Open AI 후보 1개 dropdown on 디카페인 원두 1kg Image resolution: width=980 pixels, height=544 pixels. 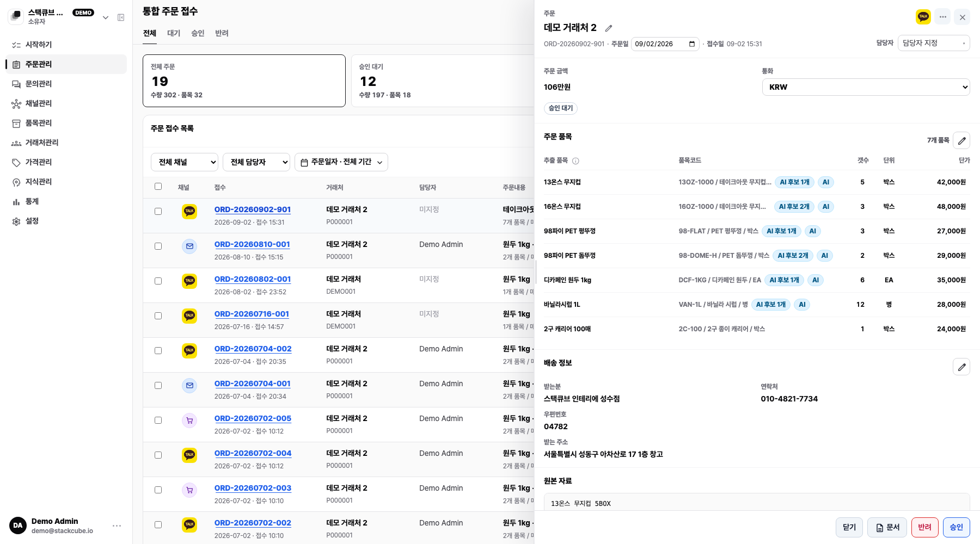[x=784, y=280]
